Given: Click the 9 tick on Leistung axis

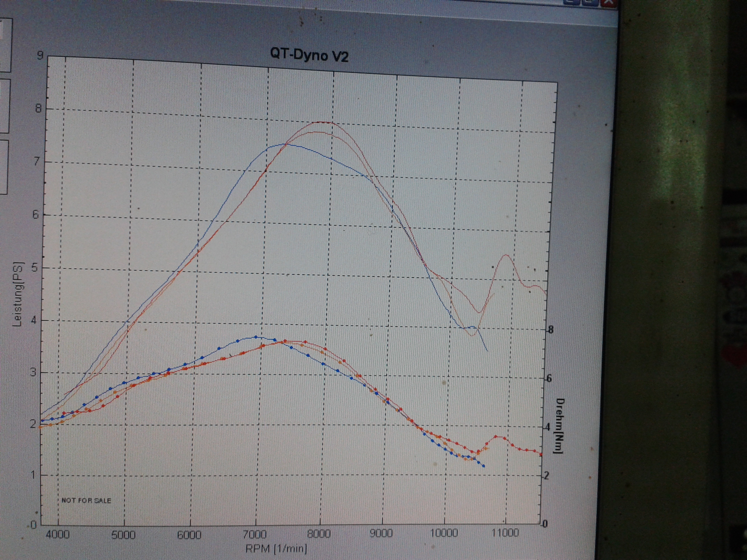Looking at the screenshot, I should pyautogui.click(x=40, y=55).
